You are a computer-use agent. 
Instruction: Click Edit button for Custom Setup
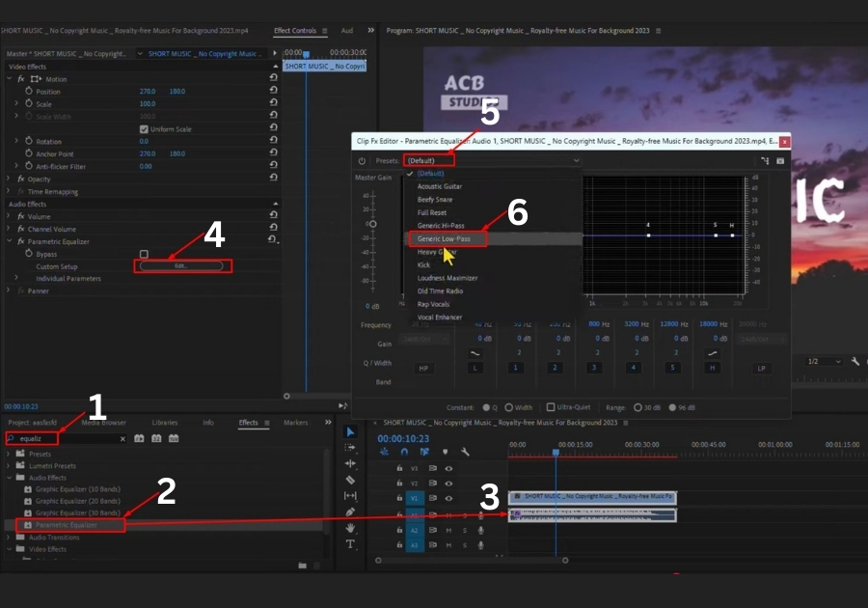pyautogui.click(x=181, y=266)
